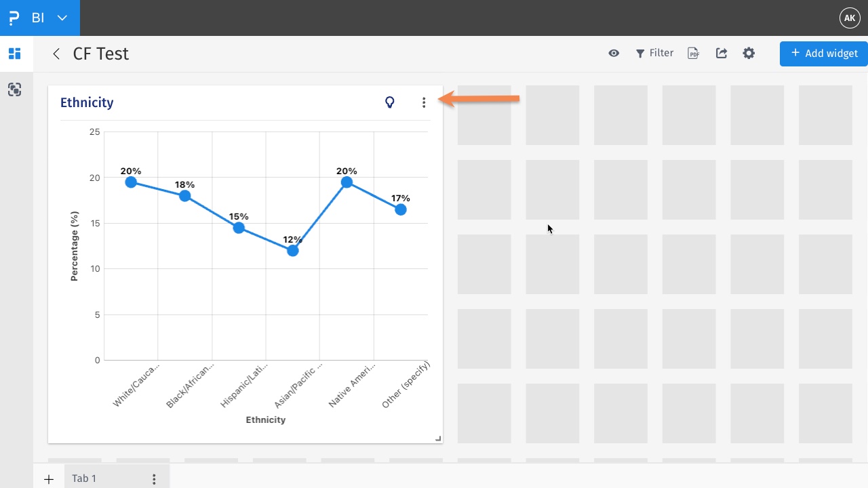The image size is (868, 488).
Task: Click the Preply BI logo
Action: tap(13, 18)
